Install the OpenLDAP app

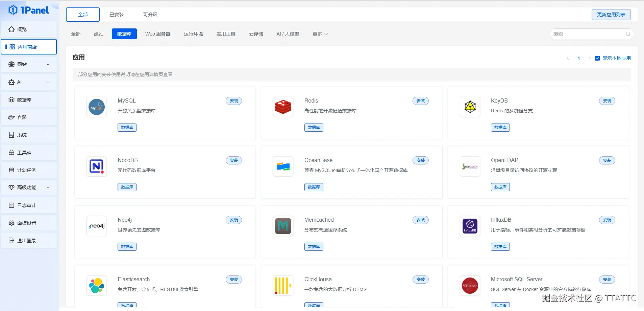607,160
